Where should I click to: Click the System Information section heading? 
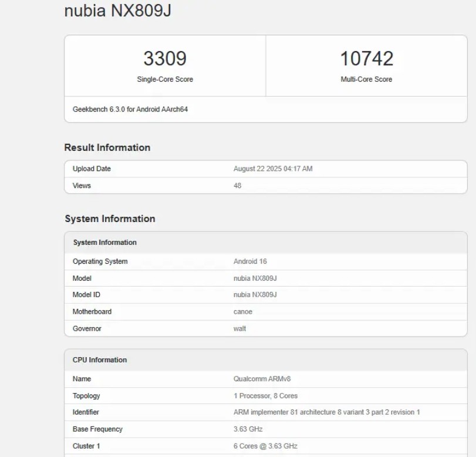[x=110, y=219]
